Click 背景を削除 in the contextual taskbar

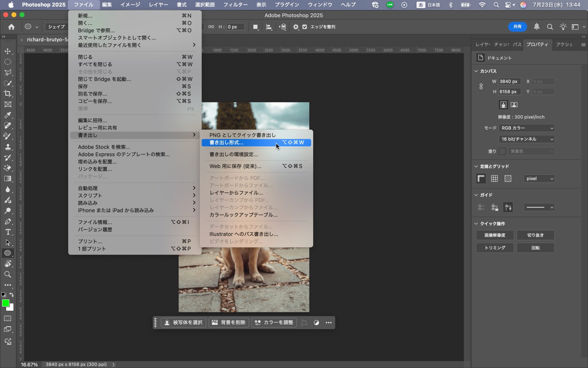tap(229, 322)
